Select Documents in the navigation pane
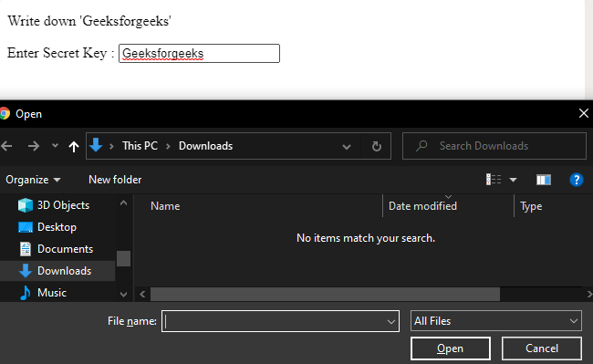The width and height of the screenshot is (593, 364). point(57,249)
